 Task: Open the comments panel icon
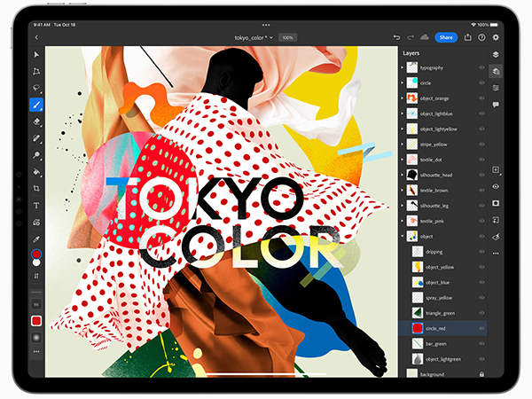pyautogui.click(x=496, y=105)
